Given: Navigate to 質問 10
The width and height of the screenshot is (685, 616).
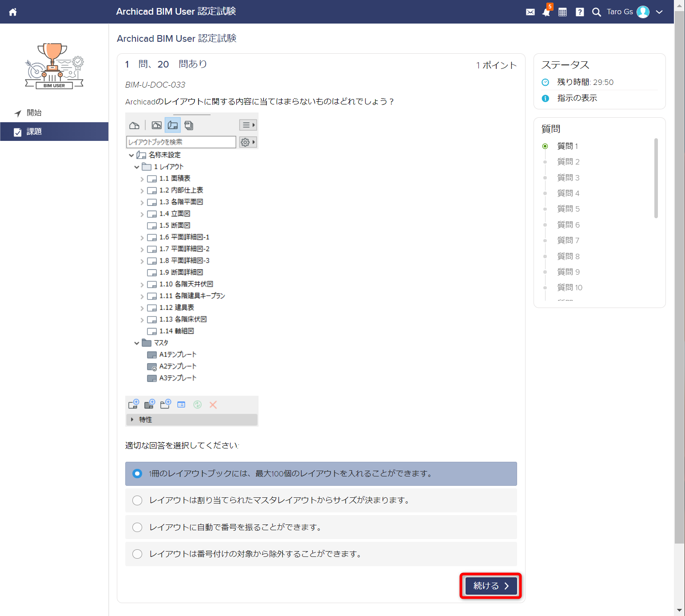Looking at the screenshot, I should [x=570, y=288].
